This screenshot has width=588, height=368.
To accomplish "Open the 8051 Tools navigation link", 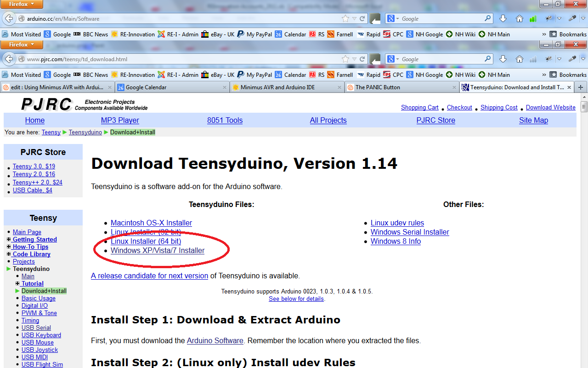I will coord(225,121).
